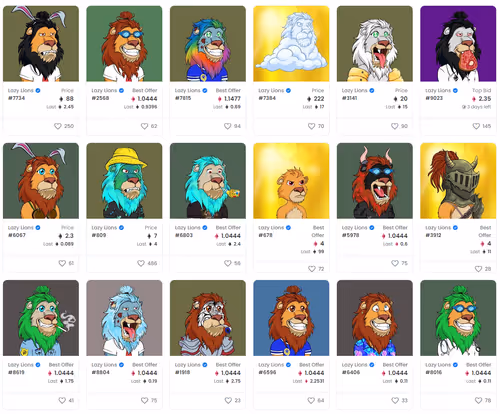Screen dimensions: 500x414
Task: Click the verified badge beside Lazy Lions #2568
Action: [121, 90]
